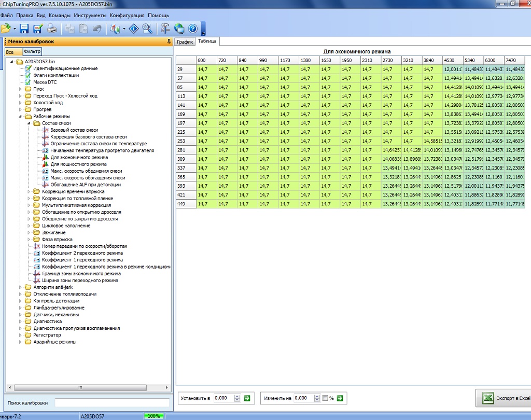This screenshot has width=531, height=420.
Task: Click the blue diamond info icon
Action: [133, 29]
